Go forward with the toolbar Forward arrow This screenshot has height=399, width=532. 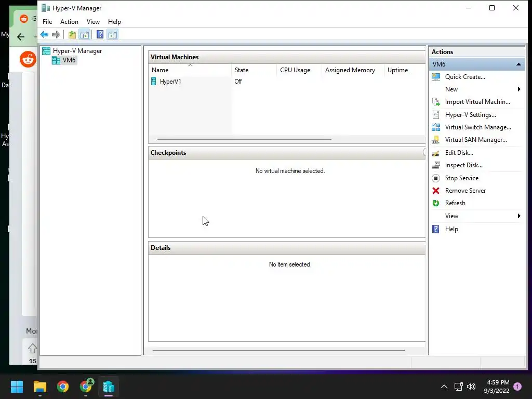click(56, 34)
